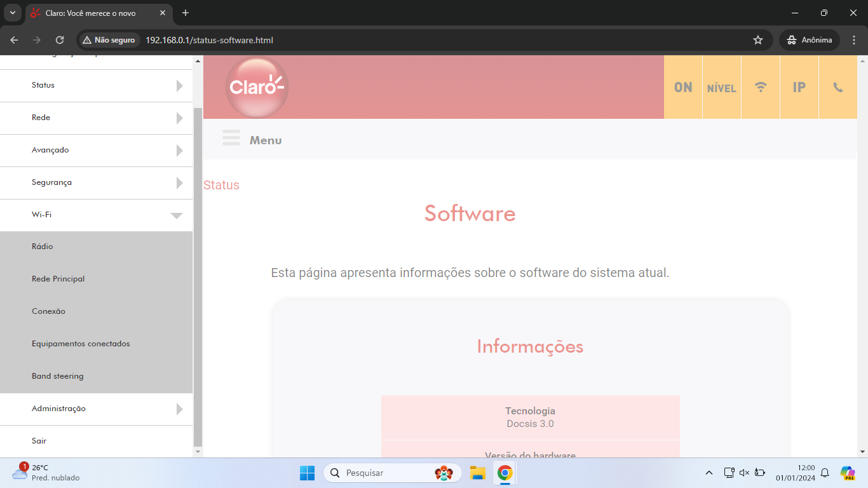
Task: Click the Claro logo
Action: click(257, 87)
